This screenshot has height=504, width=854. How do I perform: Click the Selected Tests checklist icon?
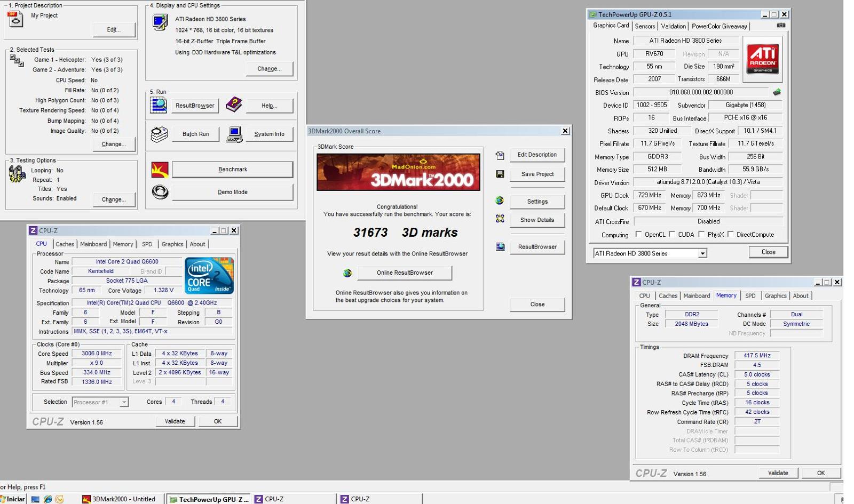[x=17, y=61]
